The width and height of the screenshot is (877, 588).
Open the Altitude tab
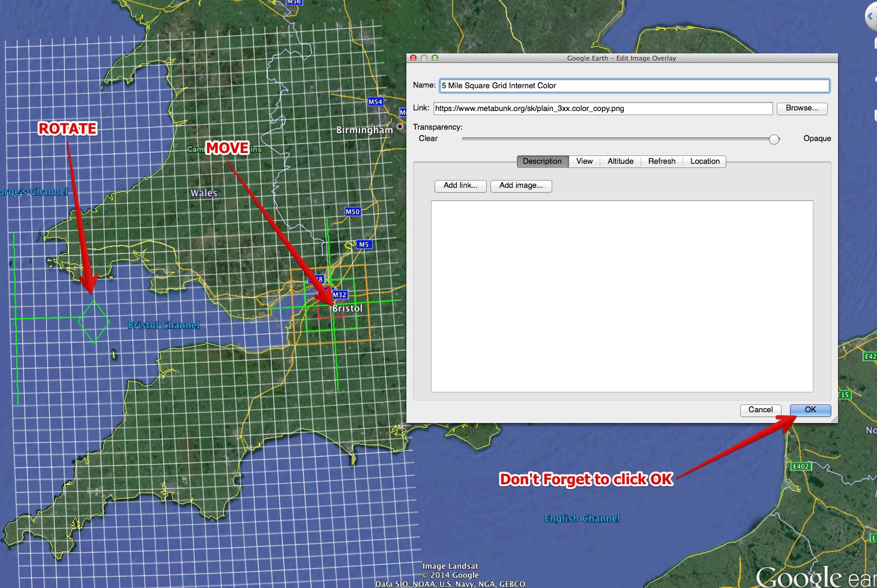[x=620, y=161]
